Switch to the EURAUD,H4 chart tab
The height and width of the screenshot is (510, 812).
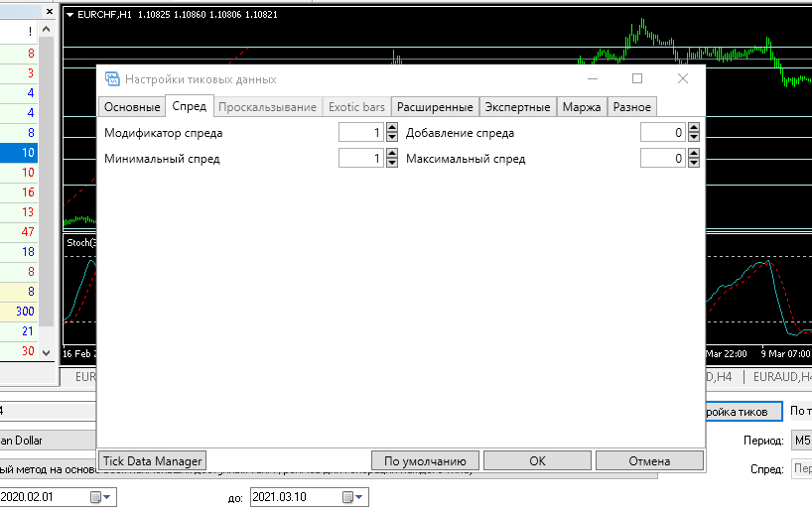click(x=781, y=377)
